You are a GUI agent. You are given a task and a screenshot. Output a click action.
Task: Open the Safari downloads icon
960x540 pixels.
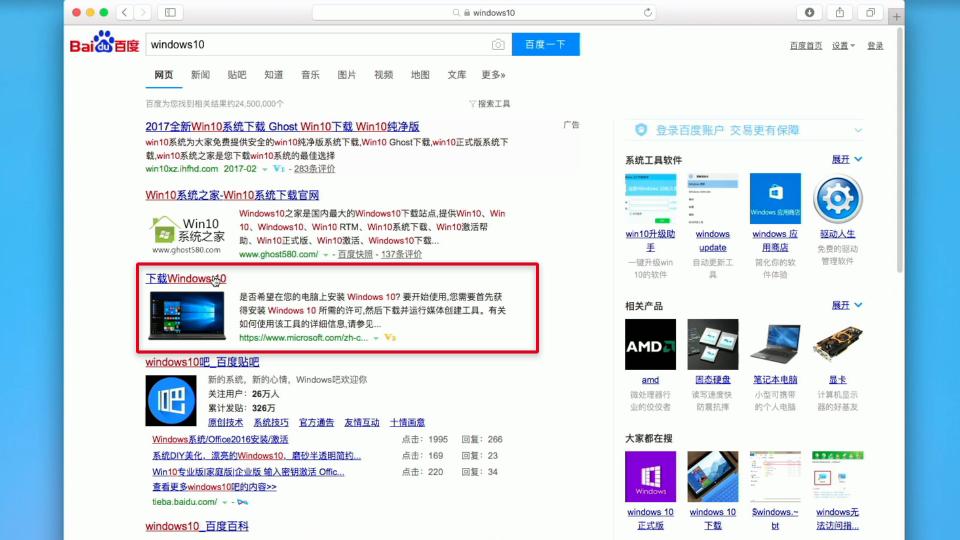pyautogui.click(x=809, y=12)
